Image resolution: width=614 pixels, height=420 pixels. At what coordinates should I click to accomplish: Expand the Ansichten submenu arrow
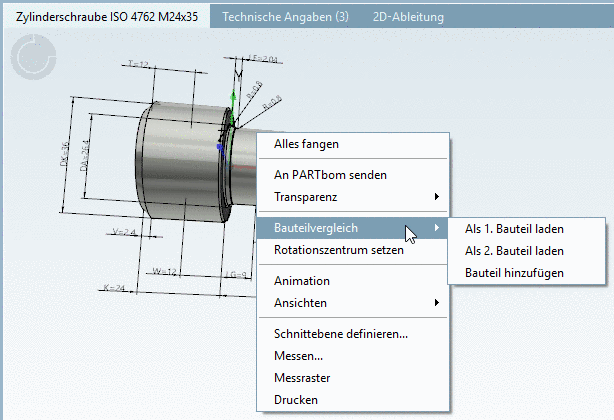(x=437, y=303)
